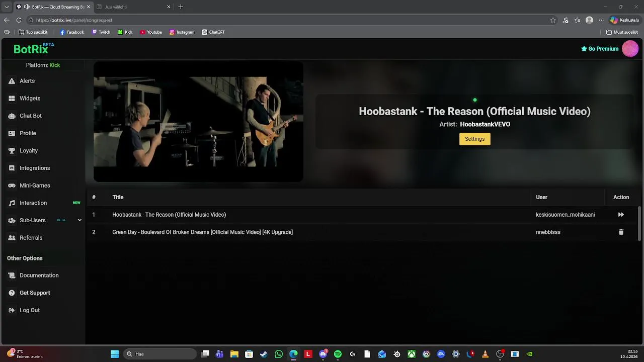
Task: Delete the Green Day song request
Action: (621, 232)
